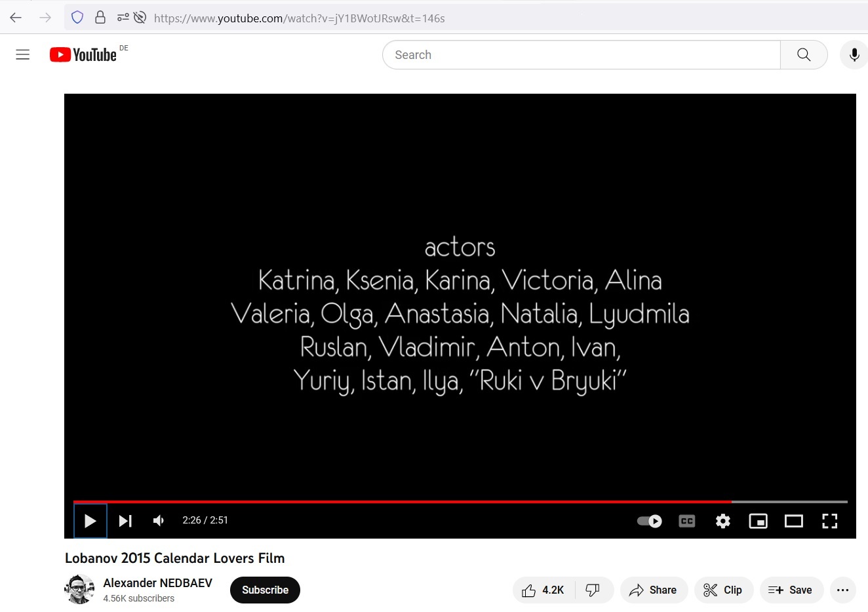This screenshot has height=612, width=868.
Task: Mute the video volume speaker icon
Action: [159, 521]
